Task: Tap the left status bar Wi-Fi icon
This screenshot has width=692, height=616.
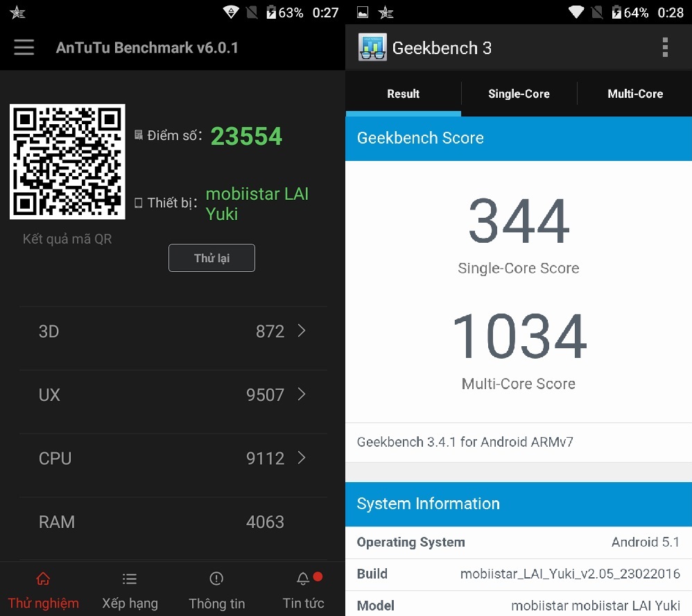Action: [231, 12]
